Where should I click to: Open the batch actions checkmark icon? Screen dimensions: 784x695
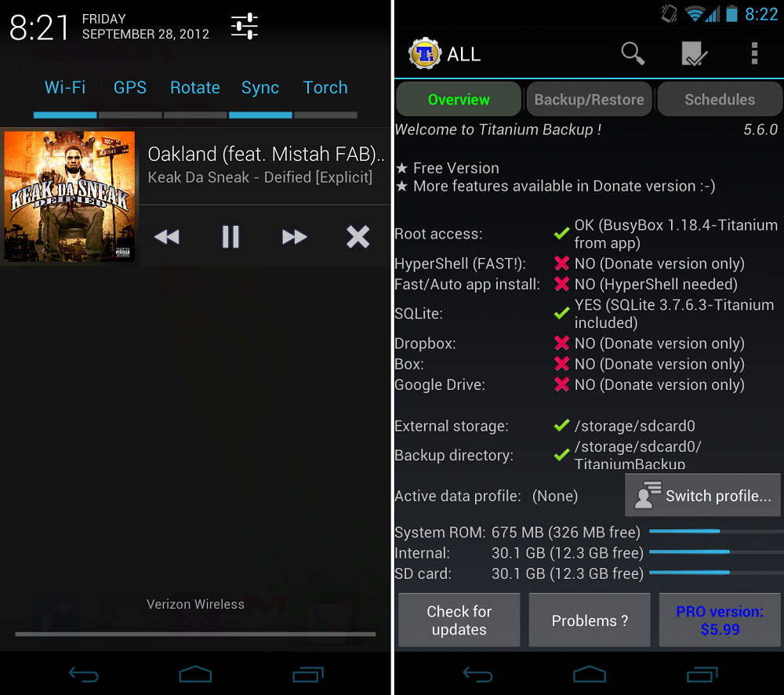694,53
